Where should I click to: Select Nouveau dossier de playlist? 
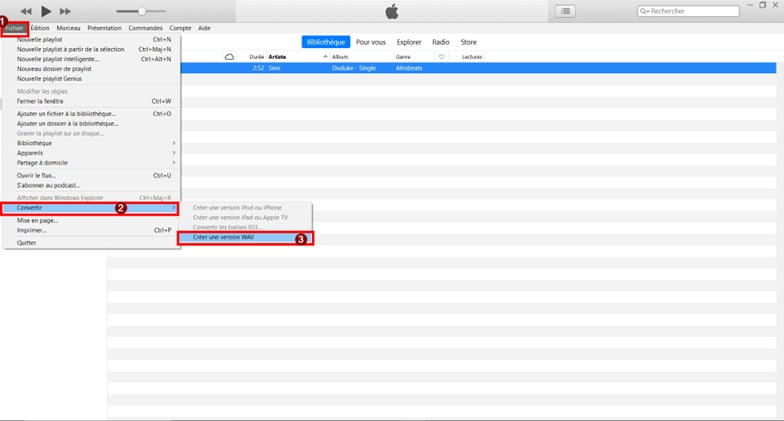(92, 69)
